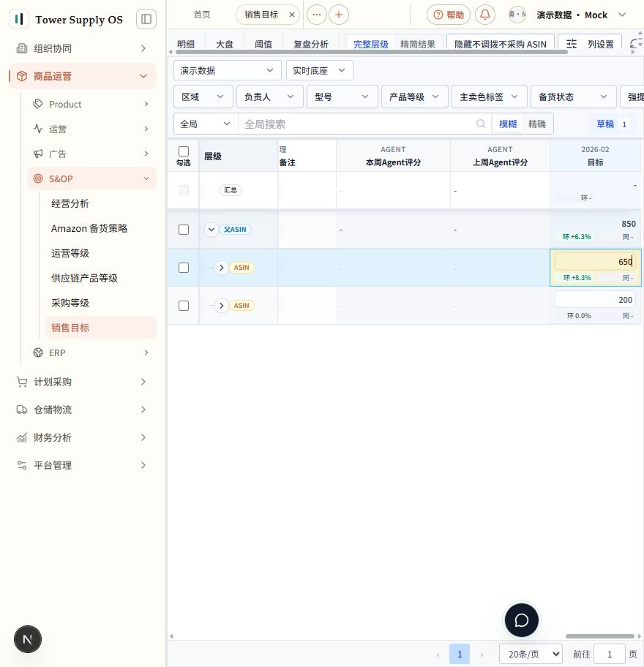Click the target input showing 200

pyautogui.click(x=595, y=300)
